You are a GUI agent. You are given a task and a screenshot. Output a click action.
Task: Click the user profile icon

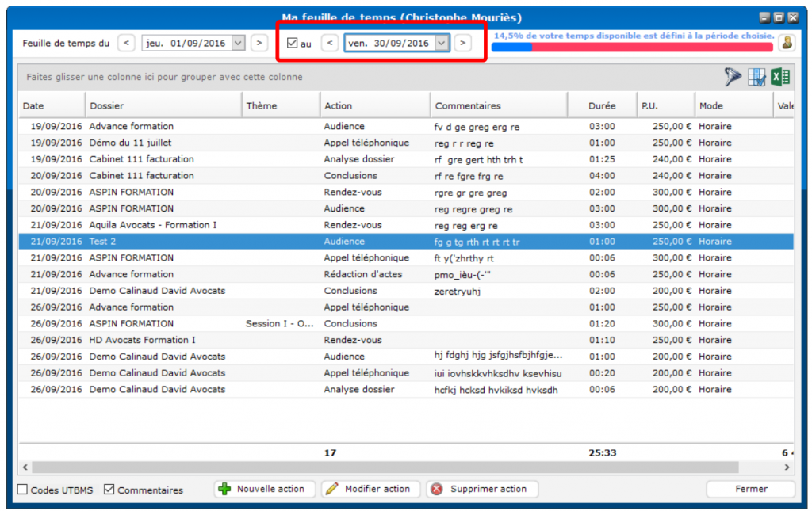point(786,43)
